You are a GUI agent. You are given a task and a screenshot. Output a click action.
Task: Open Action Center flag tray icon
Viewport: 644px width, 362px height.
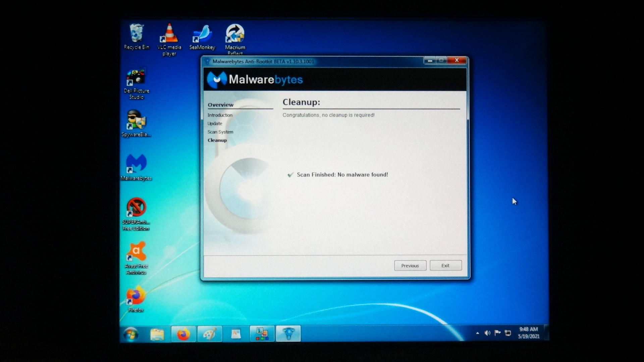(x=498, y=333)
